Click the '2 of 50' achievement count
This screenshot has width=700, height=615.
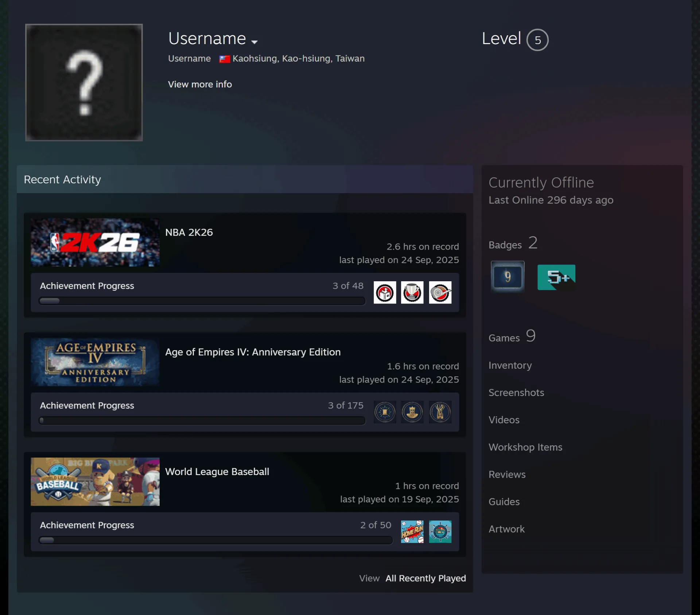(x=376, y=525)
